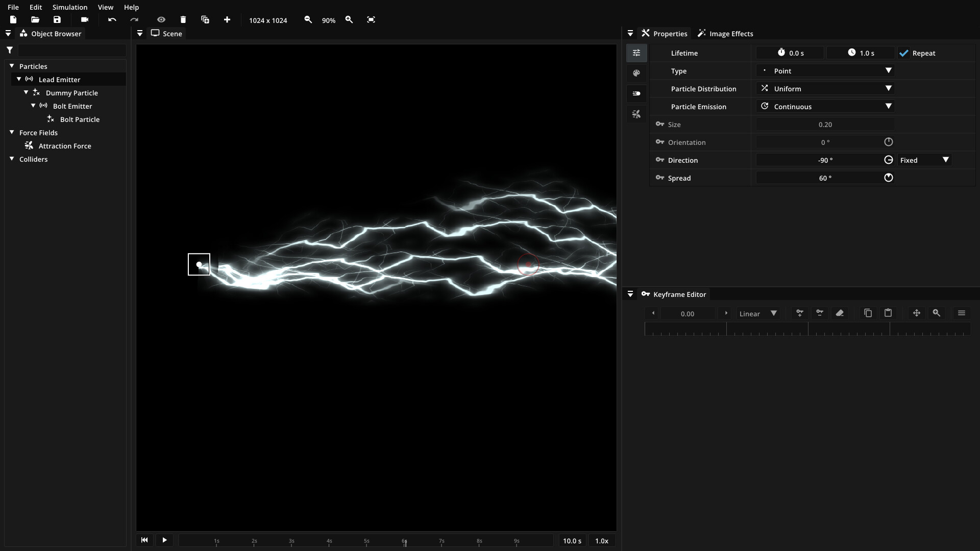
Task: Click the Spread angle dial
Action: (x=889, y=178)
